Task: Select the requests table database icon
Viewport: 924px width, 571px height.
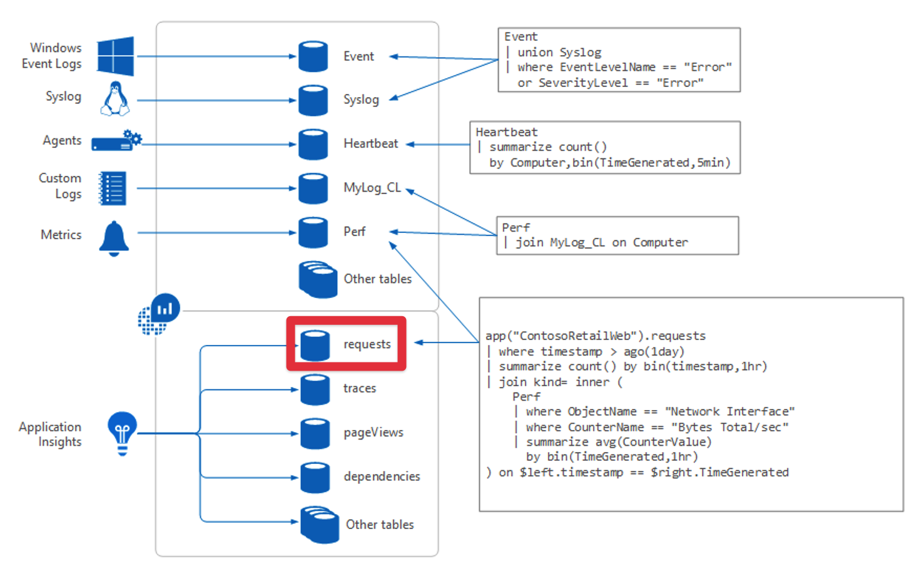Action: point(315,345)
